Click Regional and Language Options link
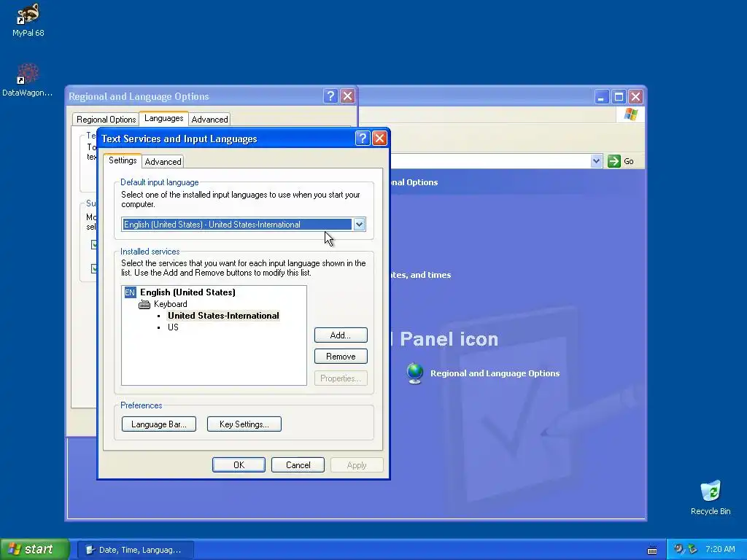Viewport: 747px width, 560px height. [495, 373]
